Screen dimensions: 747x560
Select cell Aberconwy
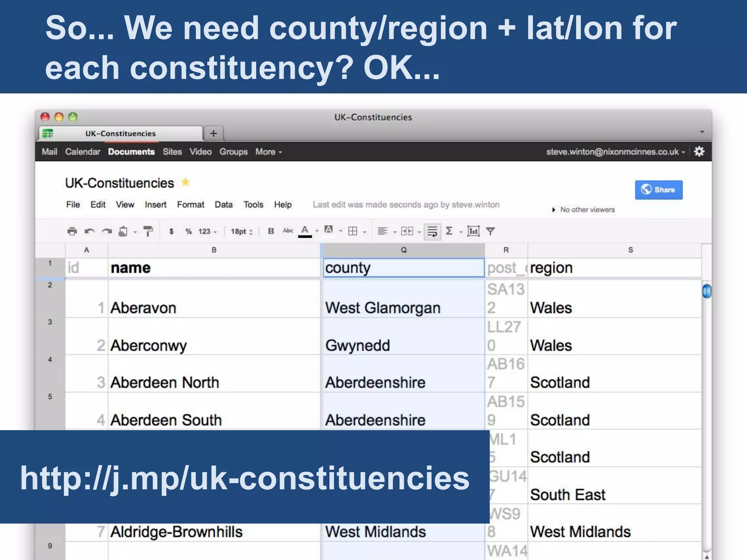click(x=214, y=336)
